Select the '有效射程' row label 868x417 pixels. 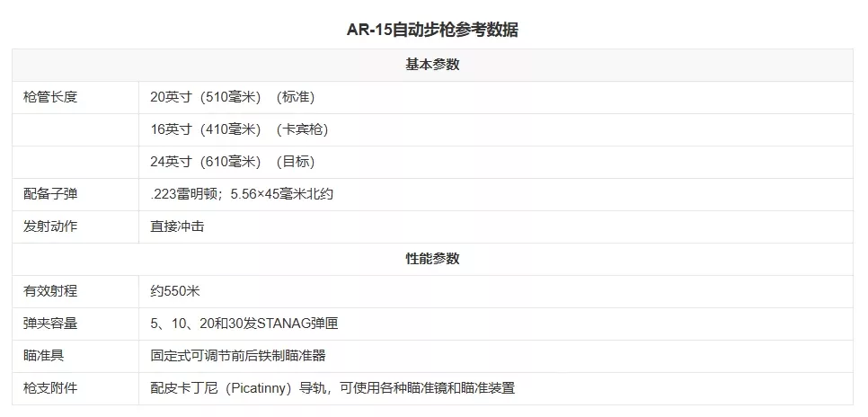[x=50, y=291]
